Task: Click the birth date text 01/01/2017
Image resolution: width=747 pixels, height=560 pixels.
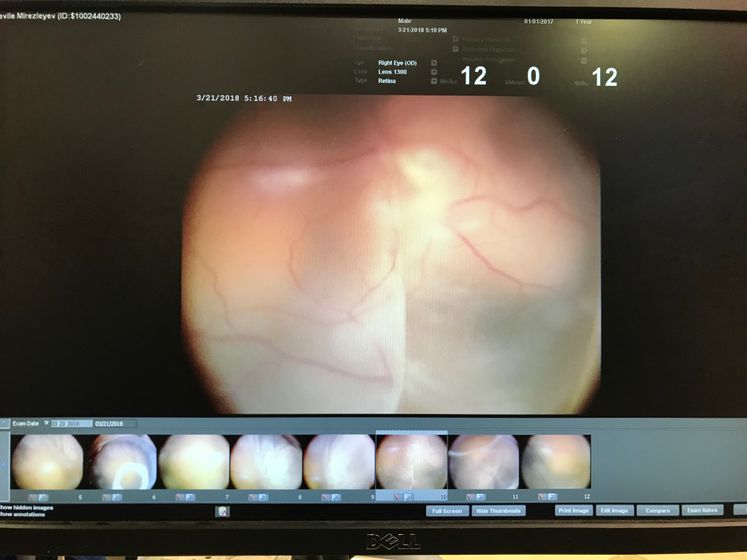Action: (x=539, y=22)
